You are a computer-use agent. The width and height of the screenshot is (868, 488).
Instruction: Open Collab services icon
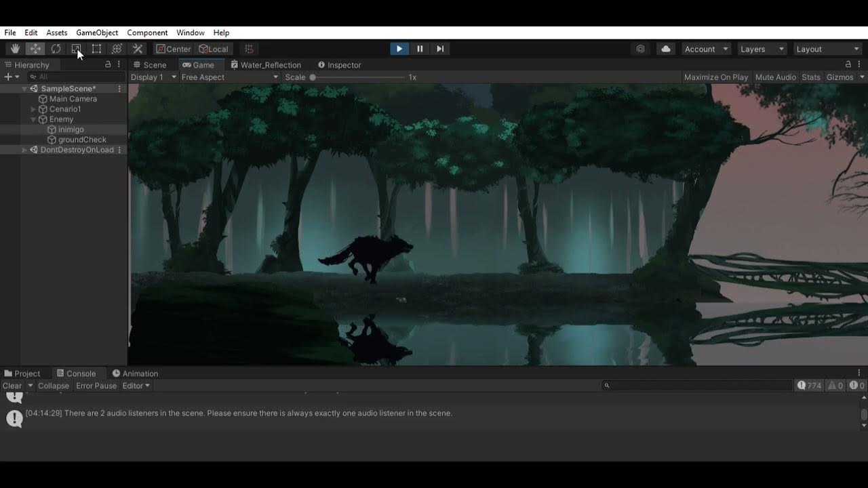640,49
